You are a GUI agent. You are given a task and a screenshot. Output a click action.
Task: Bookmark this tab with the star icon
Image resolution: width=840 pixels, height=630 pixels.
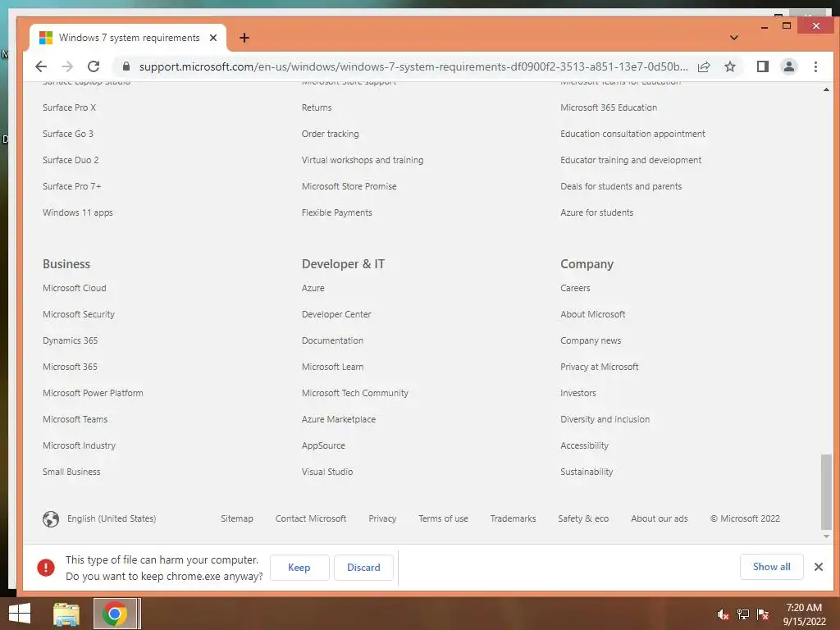click(729, 66)
